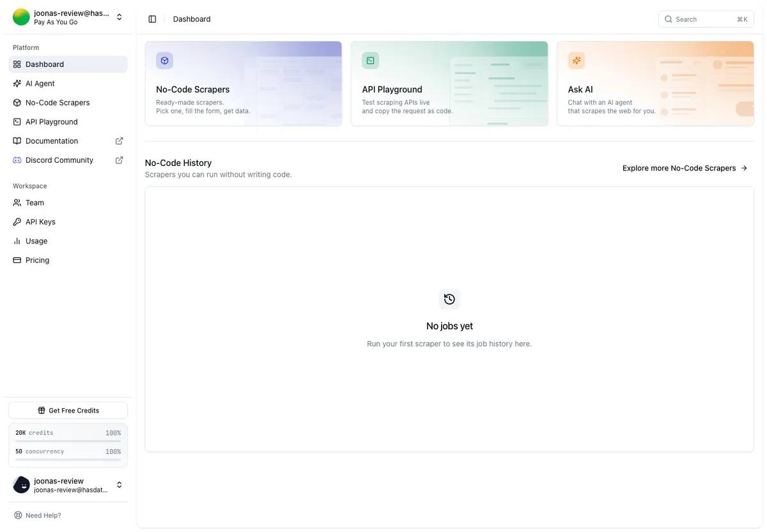Focus the Search field
The height and width of the screenshot is (532, 767).
706,19
